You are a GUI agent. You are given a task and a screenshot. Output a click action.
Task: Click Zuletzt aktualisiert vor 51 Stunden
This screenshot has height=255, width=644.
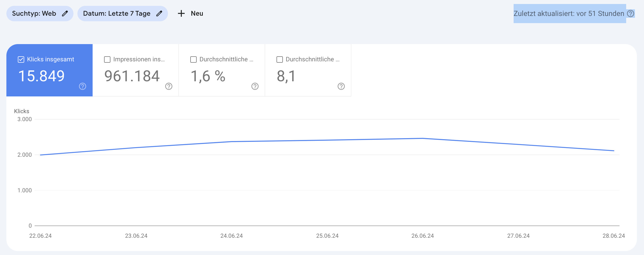[x=569, y=13]
